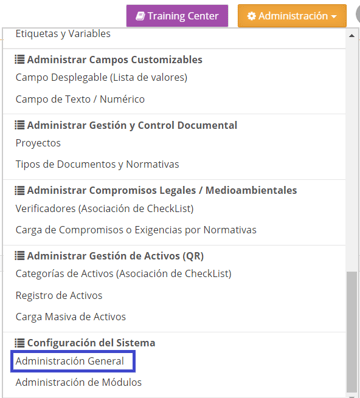Click list icon beside Administrar Compromisos Legales

(x=20, y=190)
